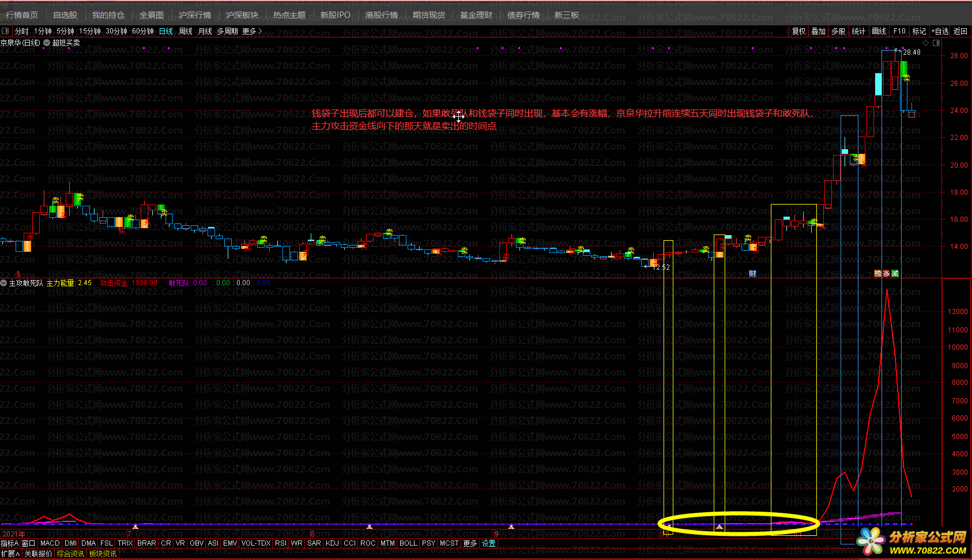Select the 5分钟 period
This screenshot has width=972, height=560.
[x=65, y=31]
